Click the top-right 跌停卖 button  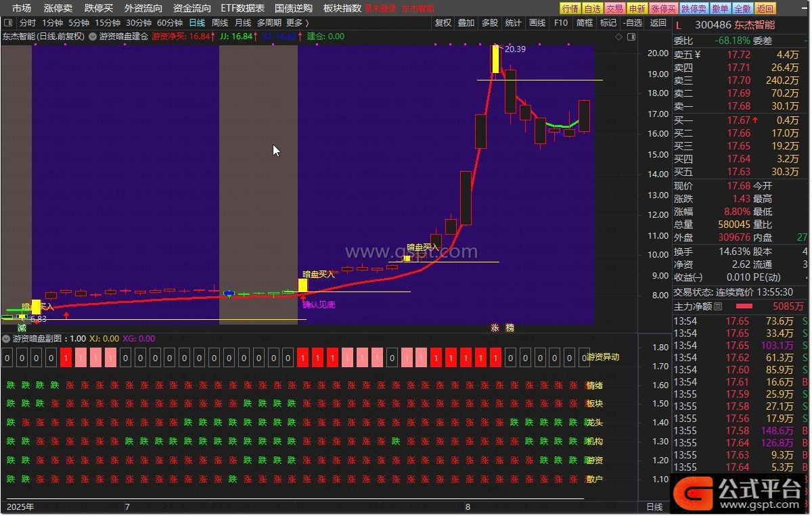694,9
